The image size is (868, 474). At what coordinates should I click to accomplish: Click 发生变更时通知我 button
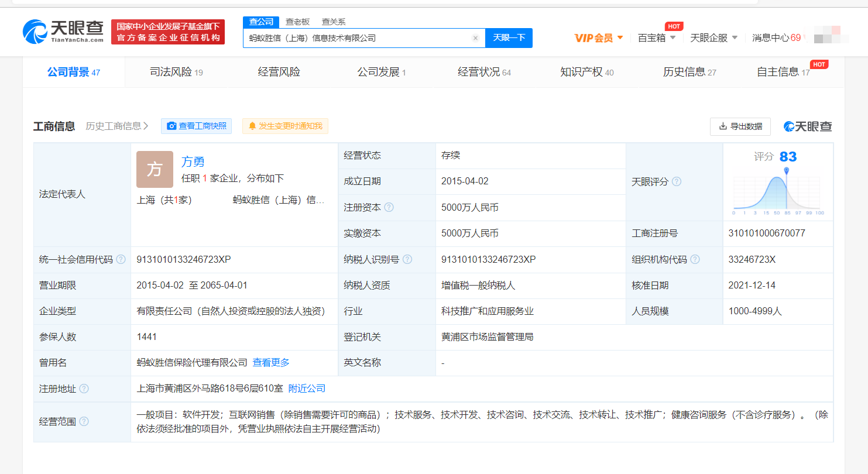point(285,126)
